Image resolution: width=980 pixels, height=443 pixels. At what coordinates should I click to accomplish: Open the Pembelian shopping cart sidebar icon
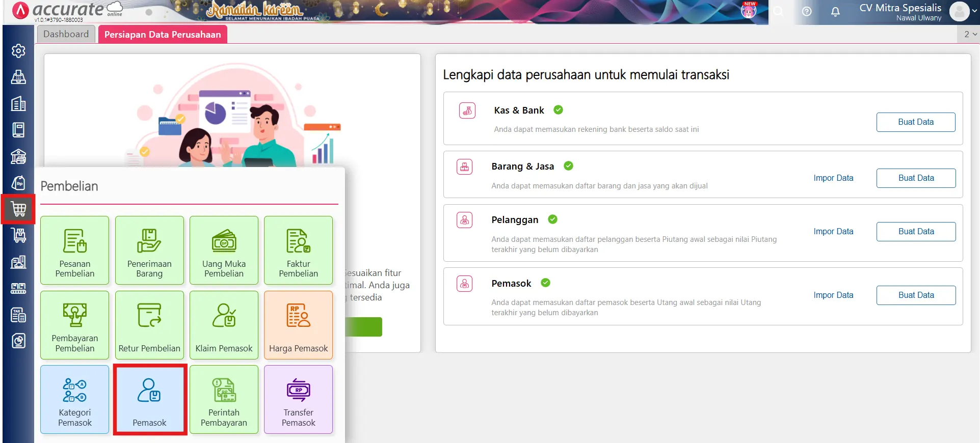click(18, 209)
